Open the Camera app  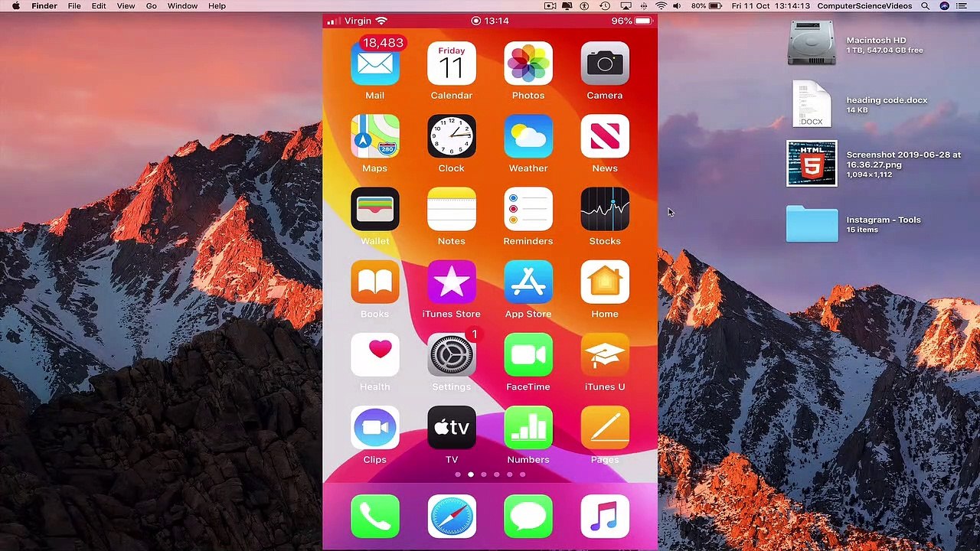pos(605,63)
